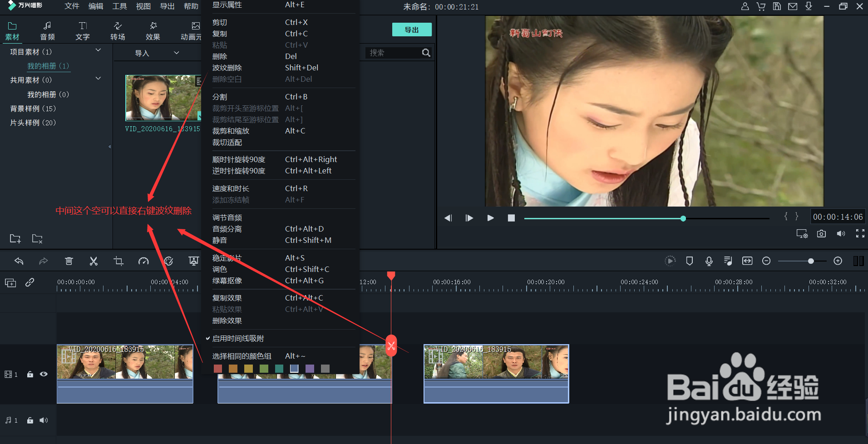
Task: Click the redo arrow icon
Action: tap(44, 261)
